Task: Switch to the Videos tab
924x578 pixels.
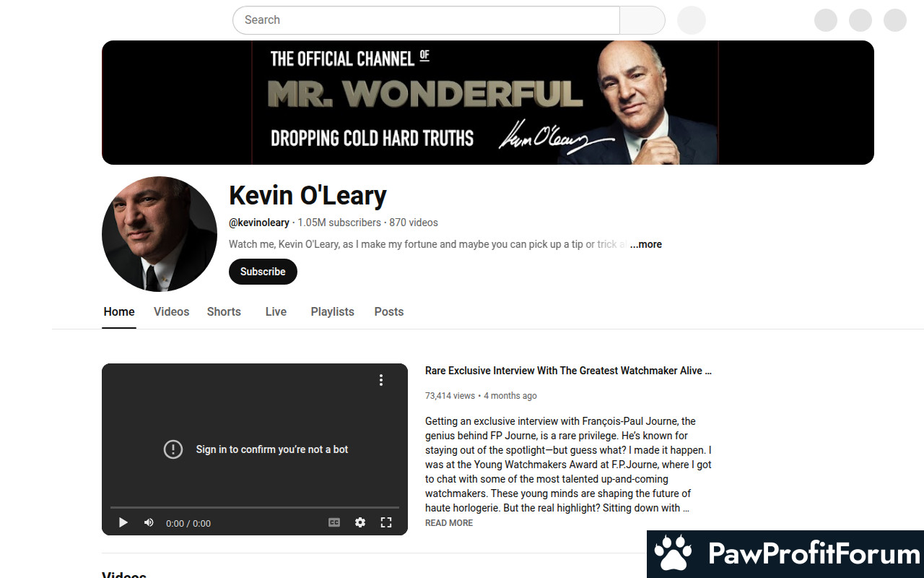Action: click(x=171, y=312)
